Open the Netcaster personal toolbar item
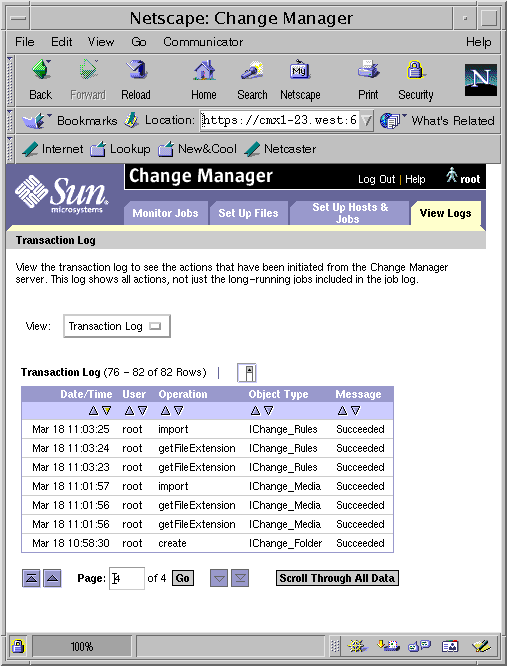Image resolution: width=507 pixels, height=666 pixels. (280, 149)
